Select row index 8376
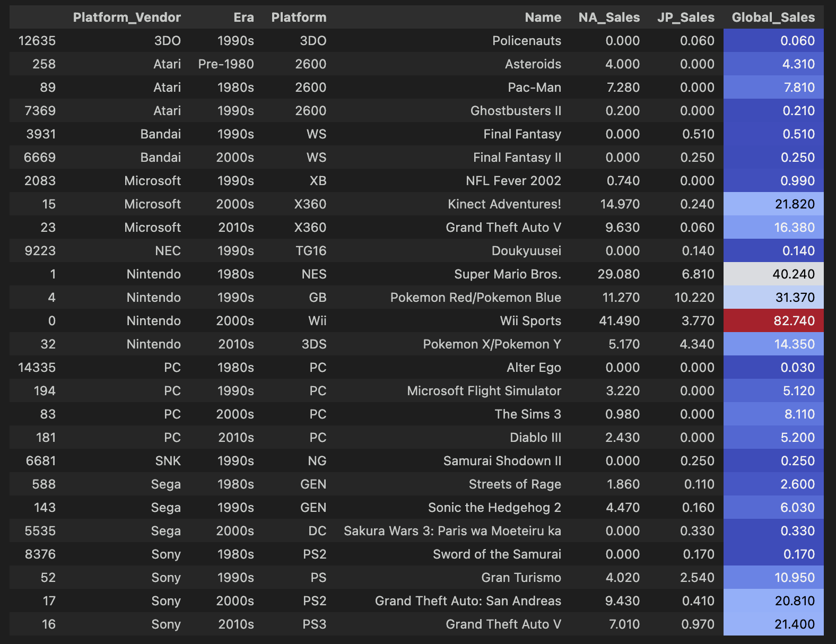836x644 pixels. coord(40,554)
